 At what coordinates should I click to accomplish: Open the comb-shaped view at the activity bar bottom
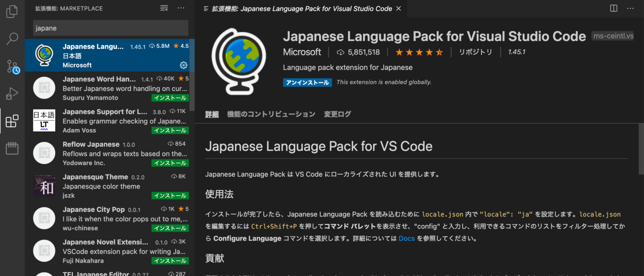pos(12,148)
